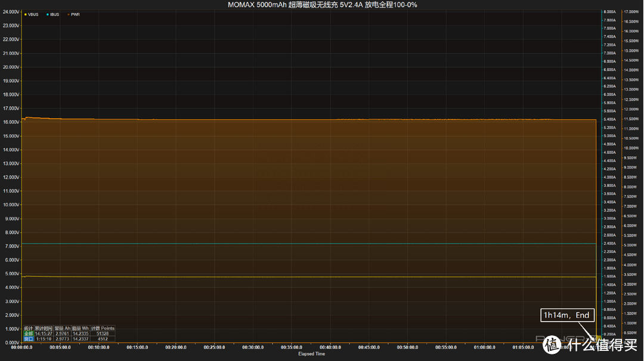Click the 5.000A current axis label

[609, 136]
